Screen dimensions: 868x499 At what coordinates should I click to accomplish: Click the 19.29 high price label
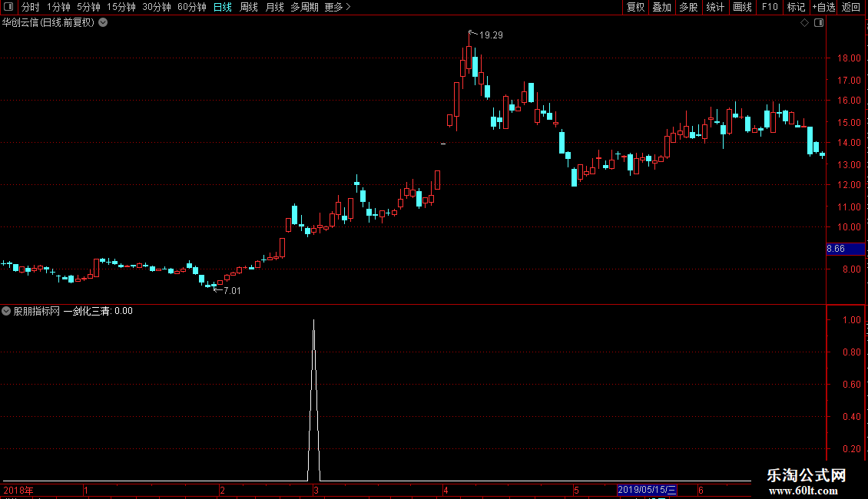[x=491, y=35]
